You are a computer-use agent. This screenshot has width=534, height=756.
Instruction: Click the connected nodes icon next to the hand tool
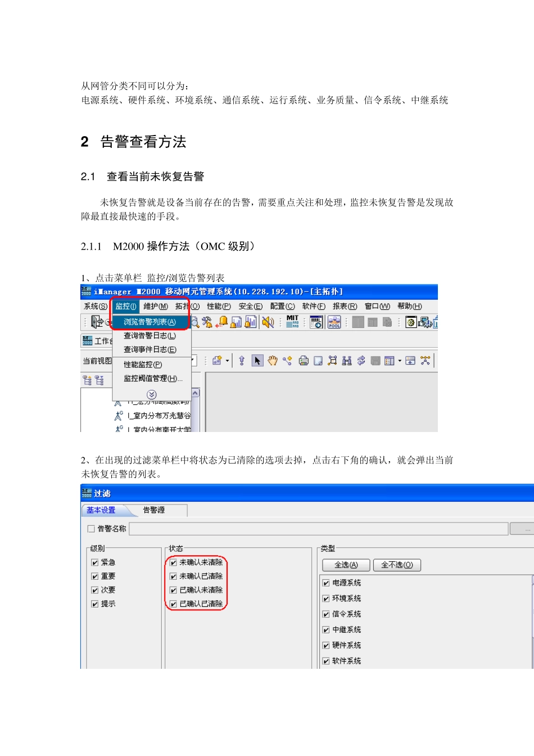pyautogui.click(x=288, y=361)
